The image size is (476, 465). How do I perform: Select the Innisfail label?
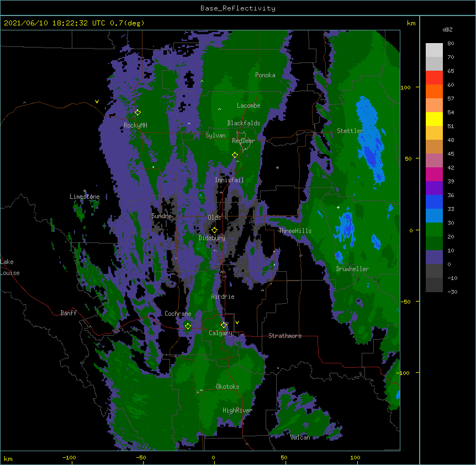tap(229, 180)
